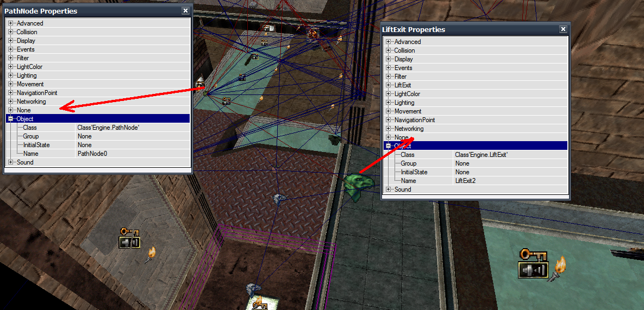Click the Class'Engine.LiftExit' value
The width and height of the screenshot is (644, 310).
pos(510,155)
